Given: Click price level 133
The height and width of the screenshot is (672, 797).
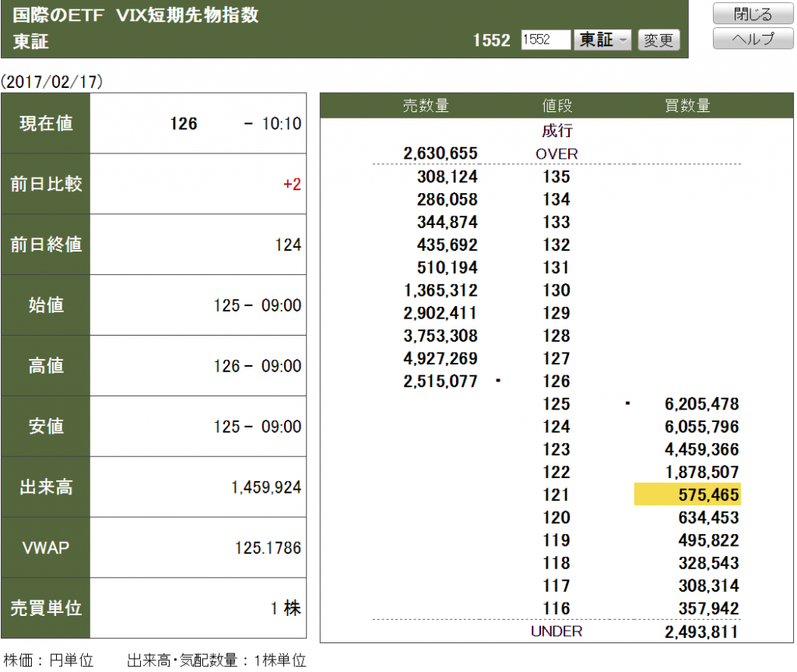Looking at the screenshot, I should [x=556, y=222].
